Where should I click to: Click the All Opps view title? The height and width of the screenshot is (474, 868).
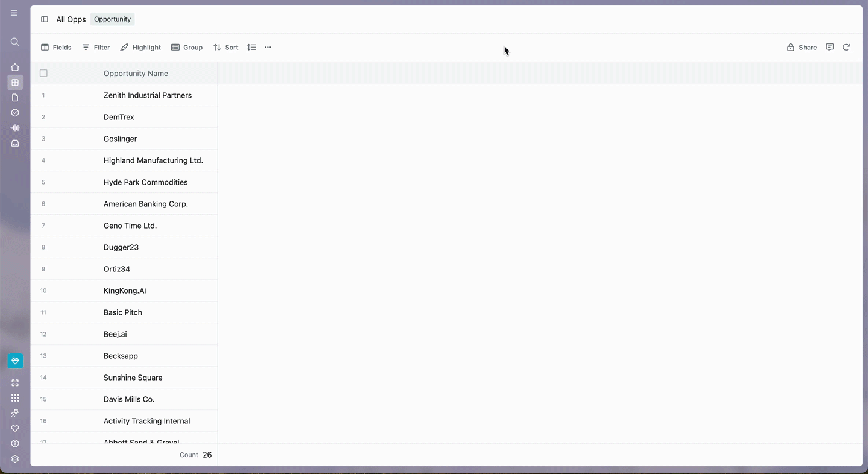pyautogui.click(x=71, y=19)
